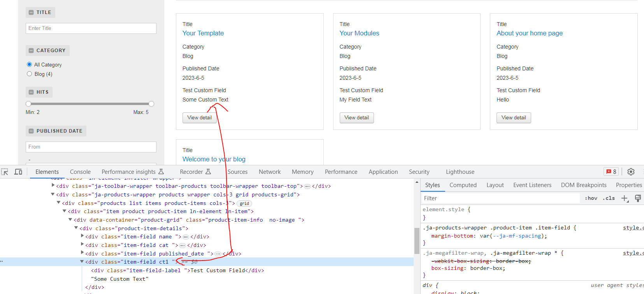Toggle the device toolbar icon
Viewport: 644px width, 294px height.
pyautogui.click(x=18, y=172)
